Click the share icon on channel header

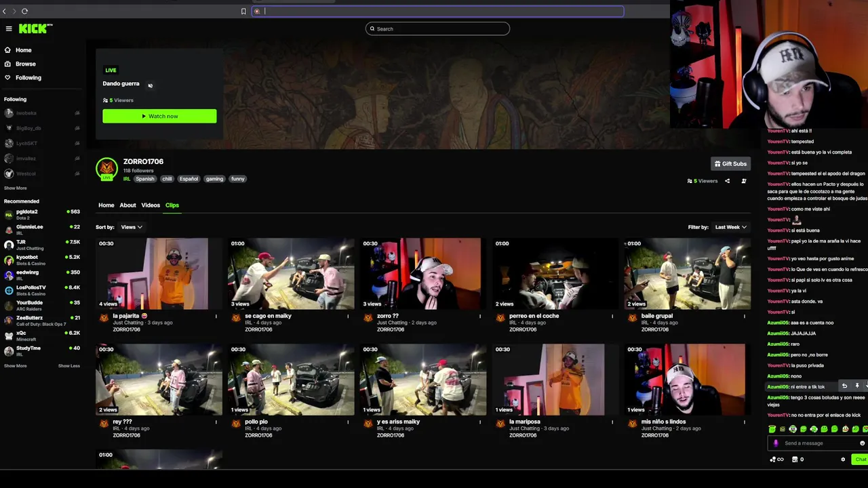(727, 181)
